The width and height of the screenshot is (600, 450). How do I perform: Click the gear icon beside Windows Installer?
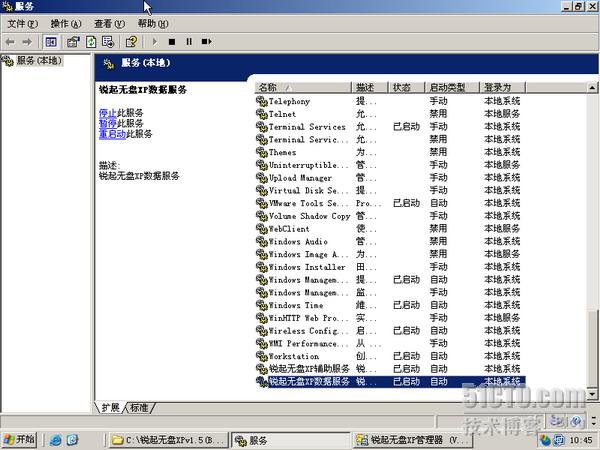coord(262,267)
